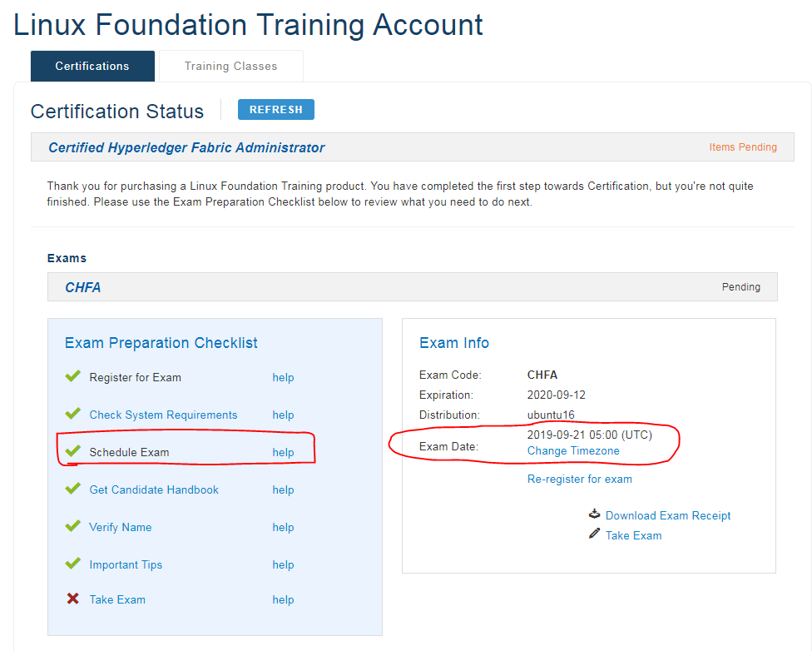Select the expiration value 2020-09-12
Viewport: 812px width, 651px height.
point(557,395)
